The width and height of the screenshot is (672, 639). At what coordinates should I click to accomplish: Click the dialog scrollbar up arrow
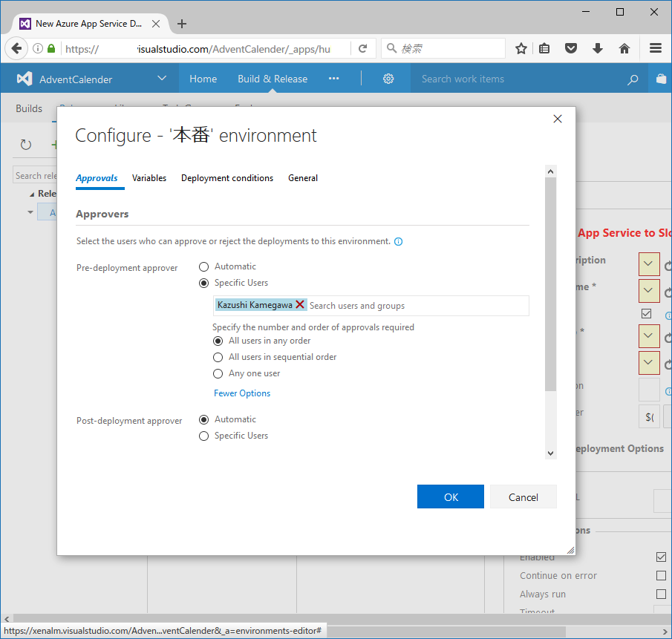click(550, 171)
